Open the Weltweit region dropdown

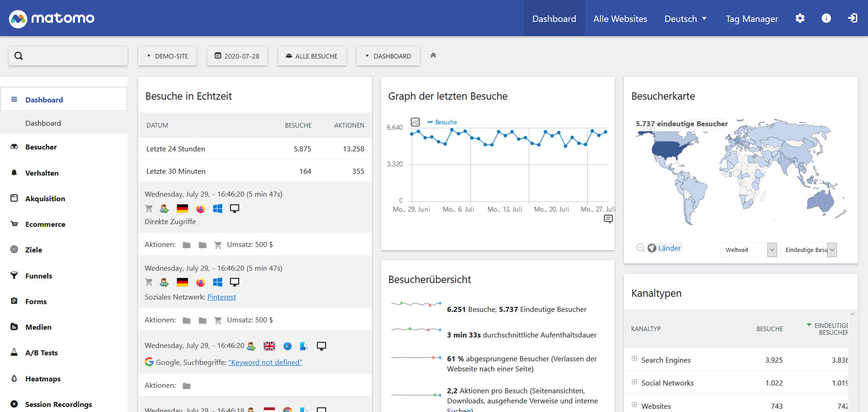(749, 250)
